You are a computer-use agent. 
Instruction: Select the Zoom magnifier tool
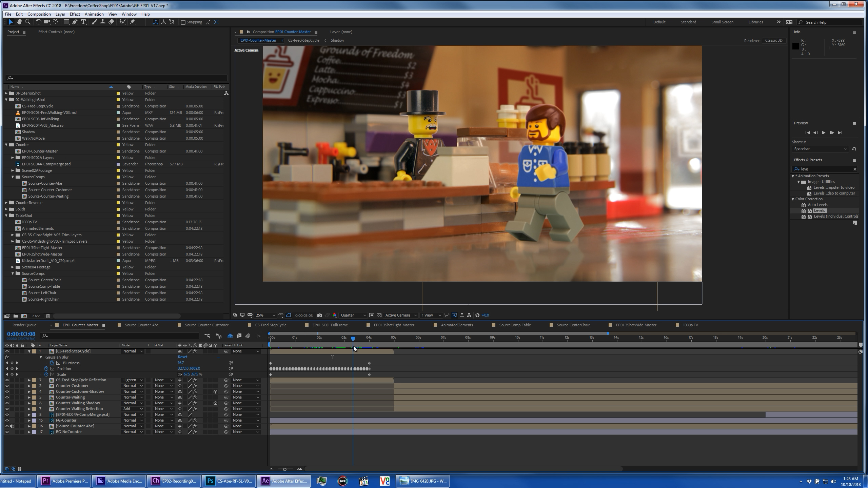28,22
